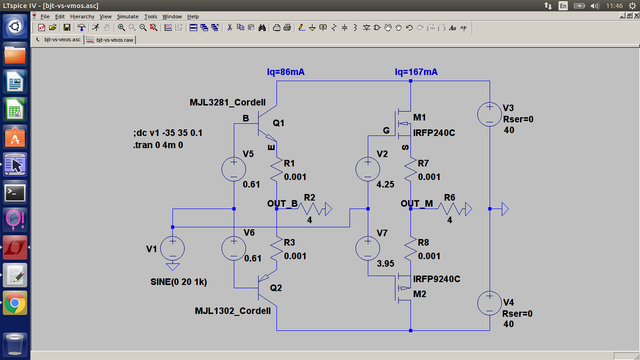Image resolution: width=640 pixels, height=360 pixels.
Task: Click the 'OUT_M' net label
Action: coord(417,203)
